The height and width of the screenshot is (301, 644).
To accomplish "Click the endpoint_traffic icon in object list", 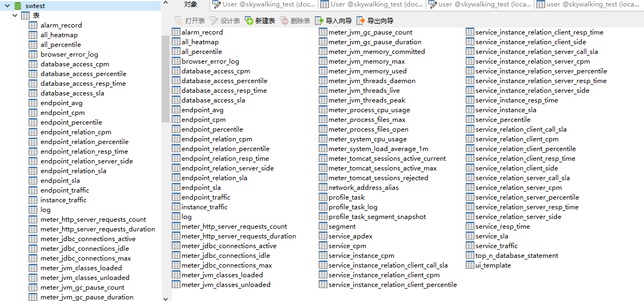I will (x=176, y=197).
